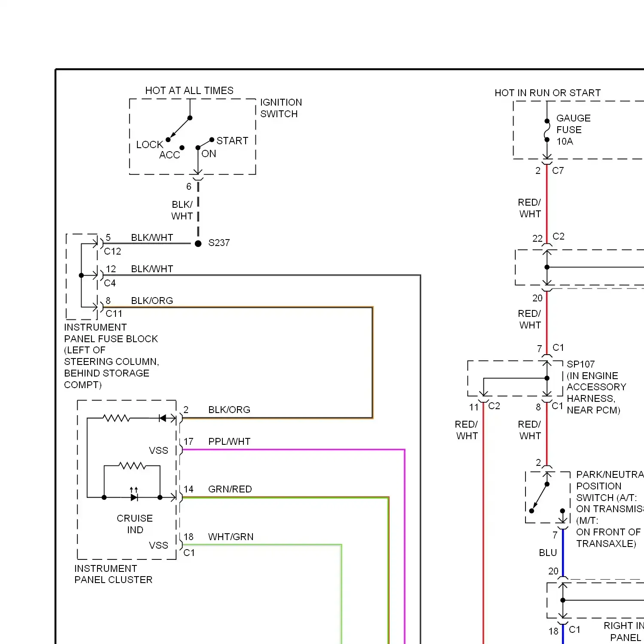Viewport: 644px width, 644px height.
Task: Click the BLK/WHT label below pin 6
Action: coord(182,210)
